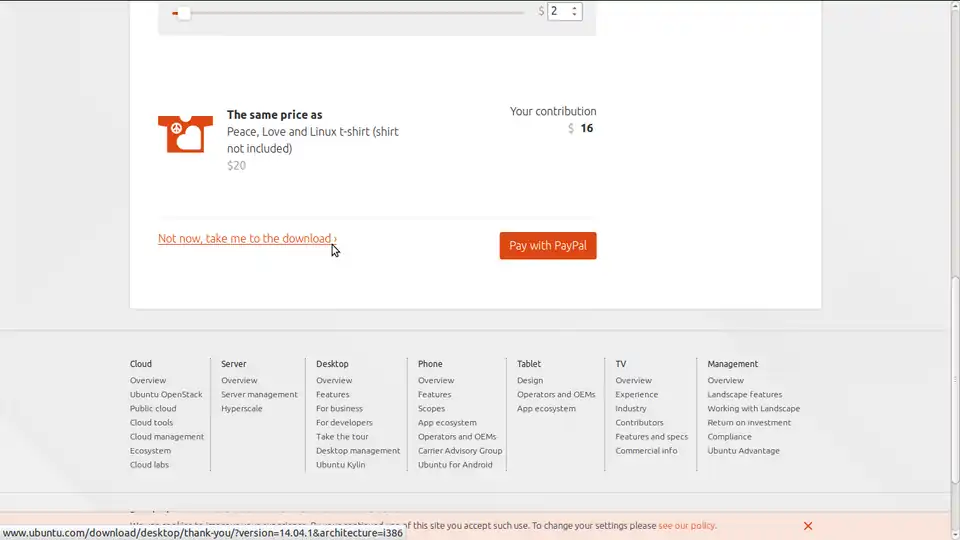
Task: Open Design link under Tablet
Action: [x=530, y=380]
